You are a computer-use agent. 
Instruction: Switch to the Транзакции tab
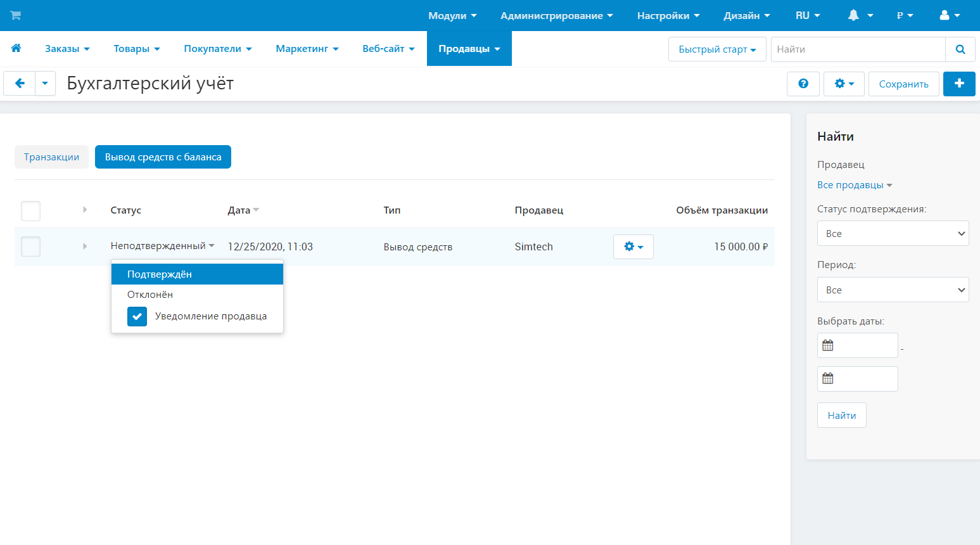[51, 157]
